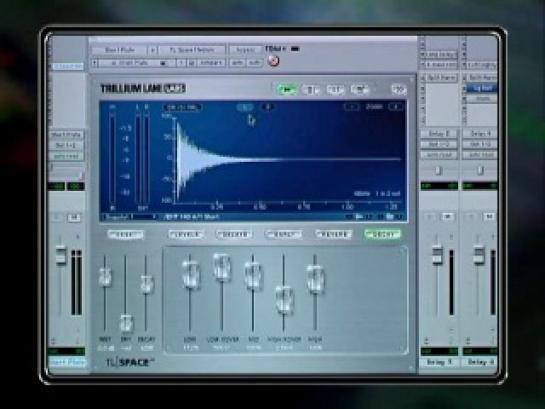This screenshot has height=409, width=545.
Task: Click the Bus 1-2 button on left channel
Action: [66, 145]
